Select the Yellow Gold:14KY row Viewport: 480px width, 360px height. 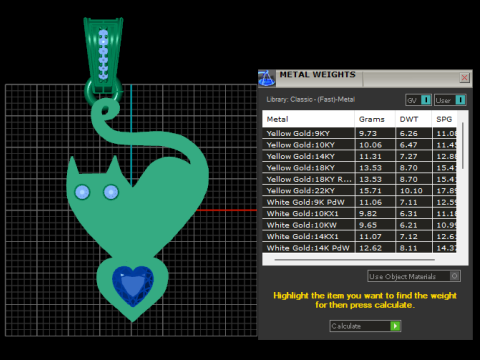click(360, 156)
